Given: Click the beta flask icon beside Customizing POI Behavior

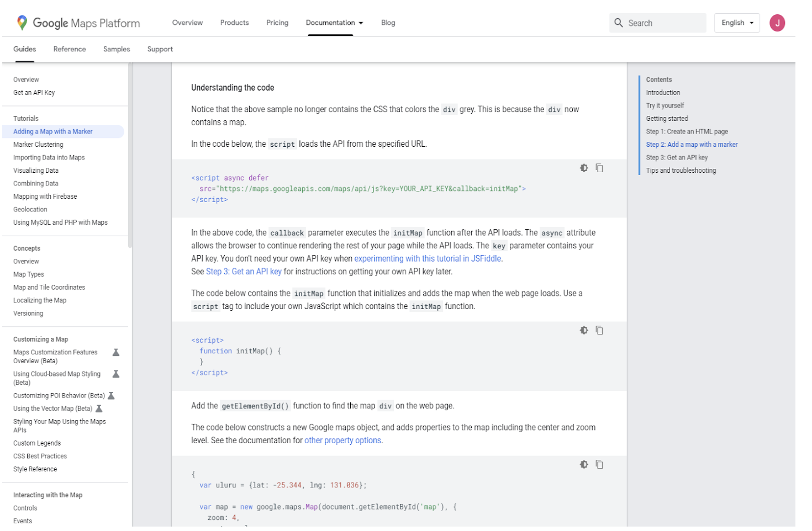Looking at the screenshot, I should click(111, 396).
